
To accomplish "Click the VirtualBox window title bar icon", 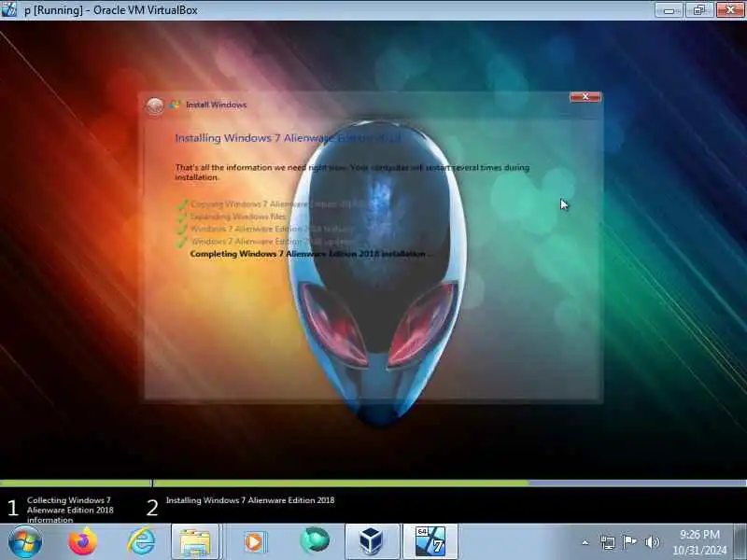I will point(9,9).
